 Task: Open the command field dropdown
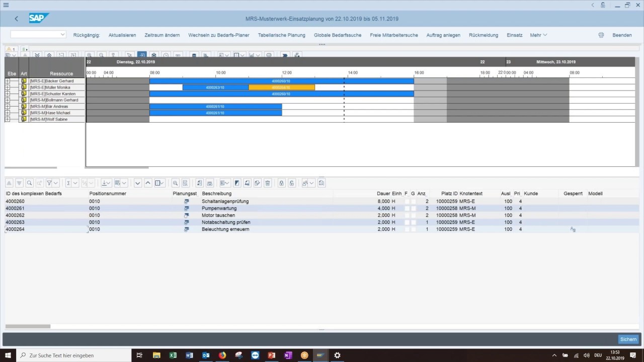pyautogui.click(x=62, y=34)
